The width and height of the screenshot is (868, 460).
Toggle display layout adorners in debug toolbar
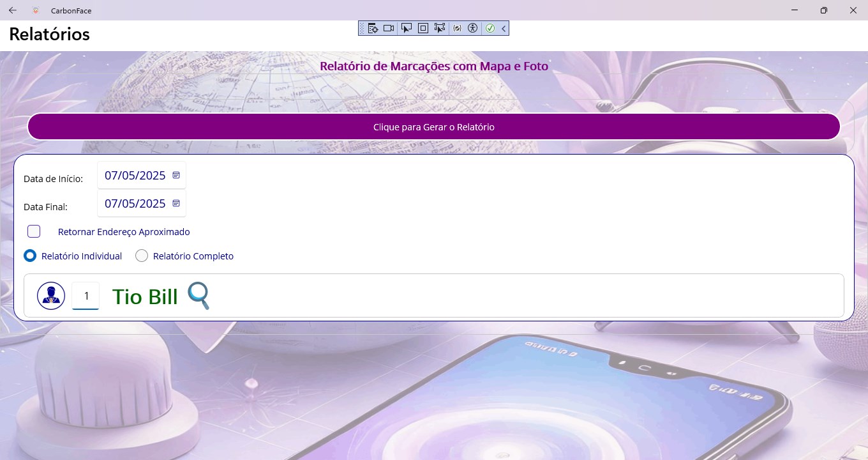[x=423, y=28]
